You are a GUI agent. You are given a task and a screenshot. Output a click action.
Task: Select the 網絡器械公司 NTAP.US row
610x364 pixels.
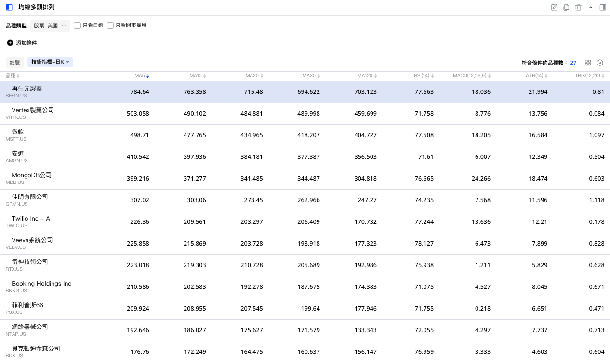click(305, 330)
